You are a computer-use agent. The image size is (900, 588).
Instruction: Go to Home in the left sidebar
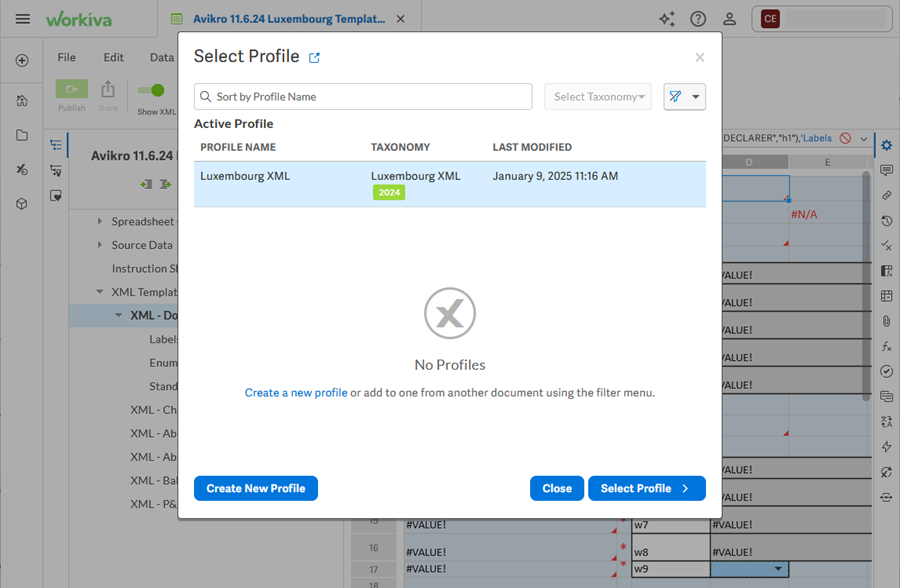pos(22,101)
